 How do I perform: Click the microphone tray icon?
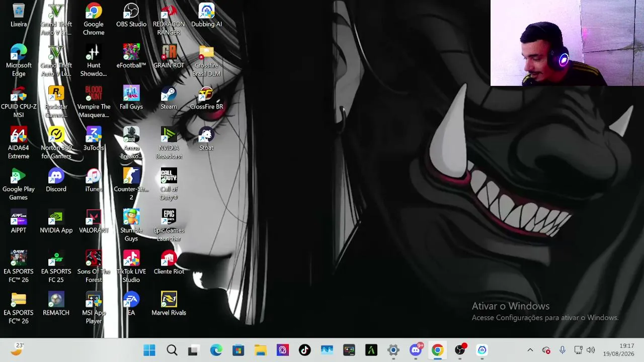[x=562, y=350]
